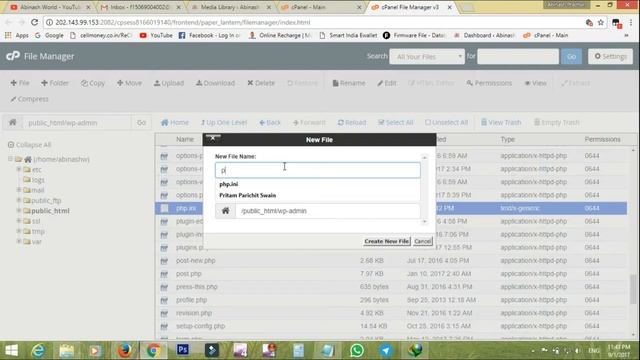Click Select All
The image size is (640, 360).
click(396, 122)
